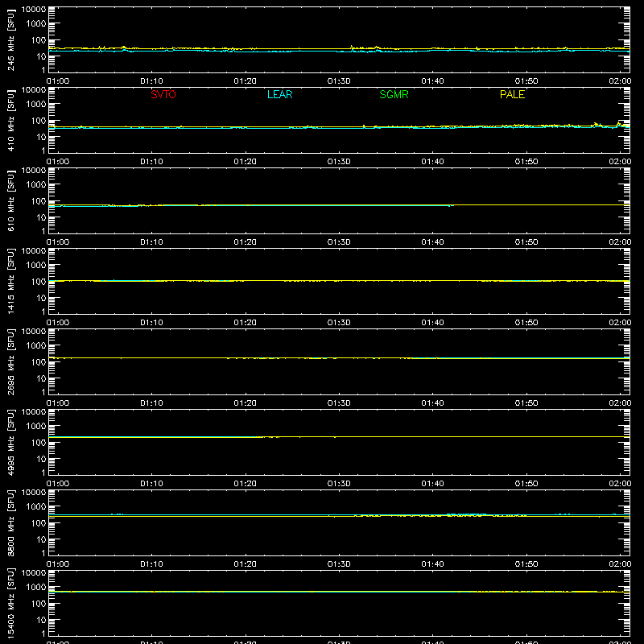This screenshot has height=644, width=644.
Task: Click the 8800 MHz [SFU] axis title
Action: click(11, 522)
